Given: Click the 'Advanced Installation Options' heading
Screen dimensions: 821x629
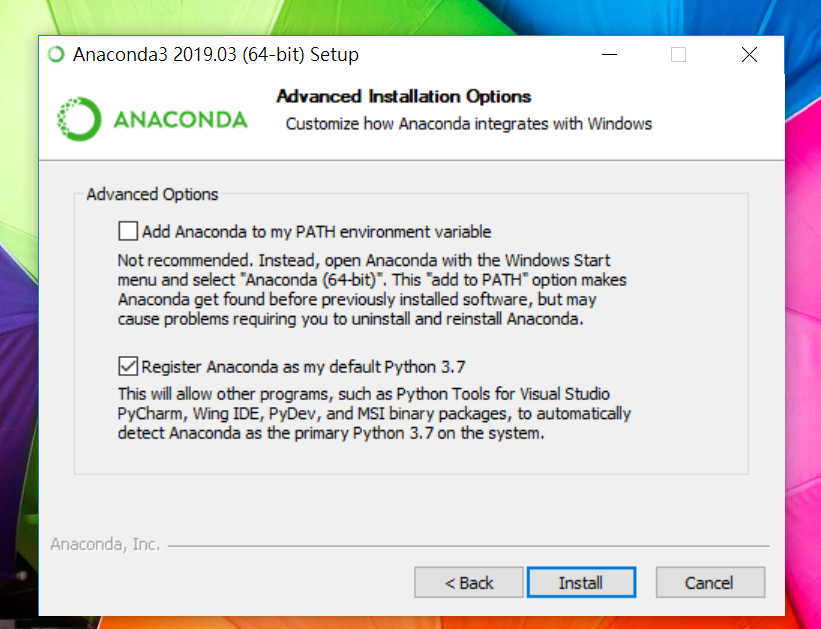Looking at the screenshot, I should (x=403, y=97).
